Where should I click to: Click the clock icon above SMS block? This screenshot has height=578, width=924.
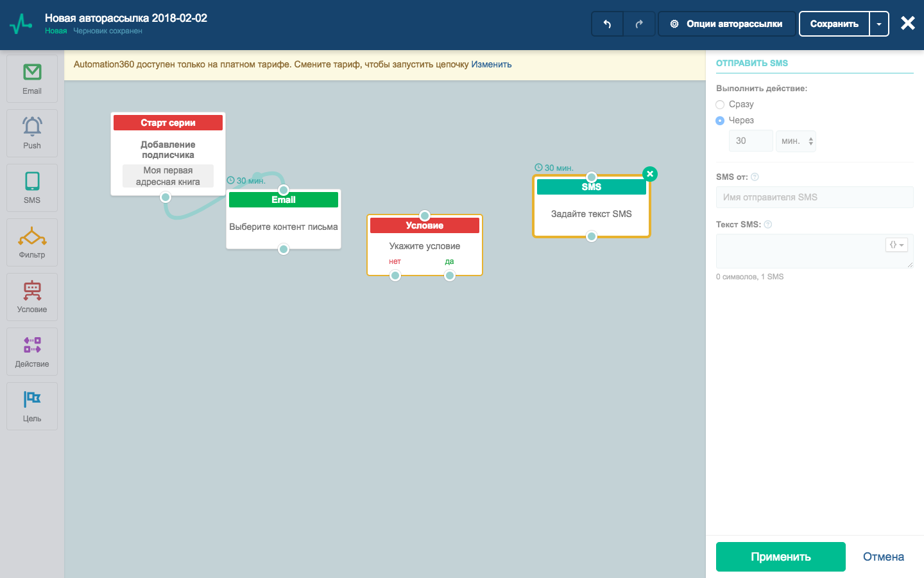click(x=539, y=168)
